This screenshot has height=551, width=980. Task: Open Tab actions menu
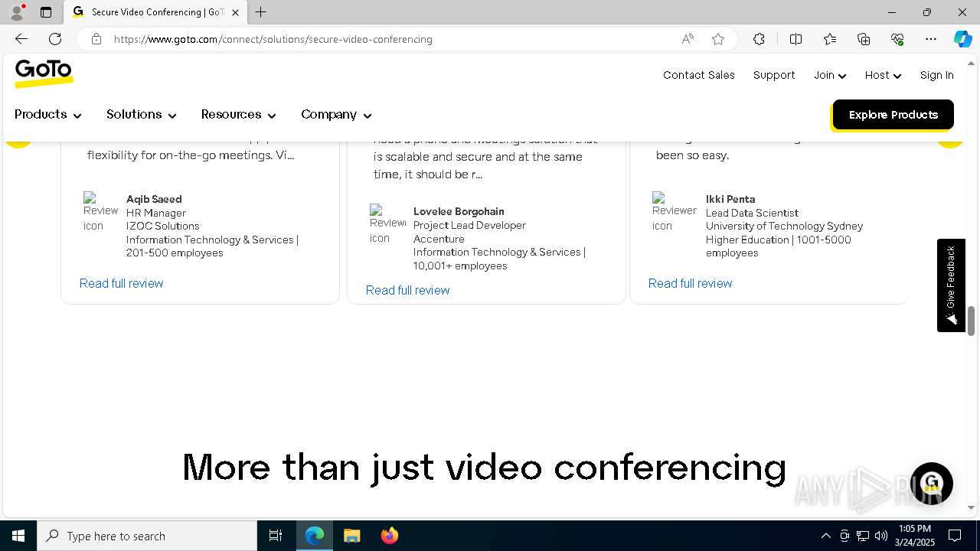pos(46,12)
